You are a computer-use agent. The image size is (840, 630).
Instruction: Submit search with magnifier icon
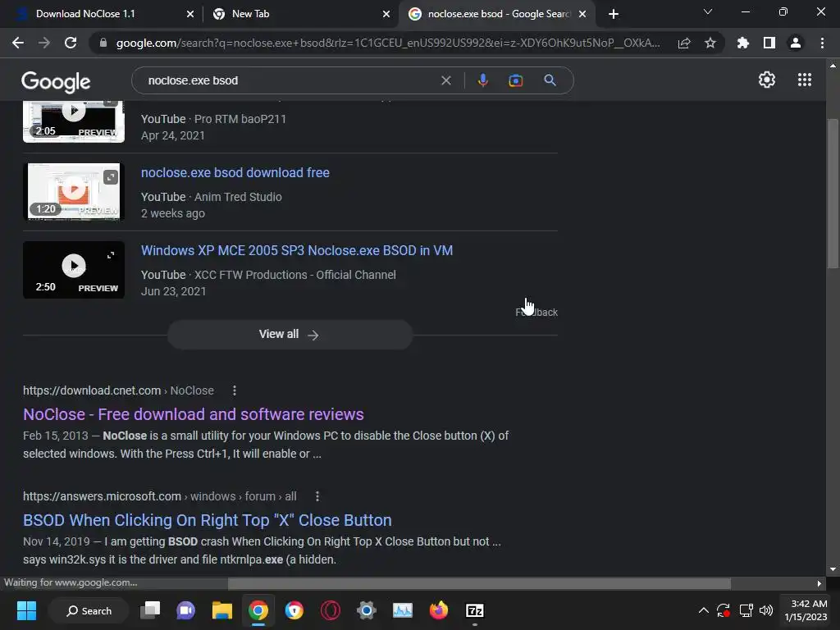coord(550,80)
